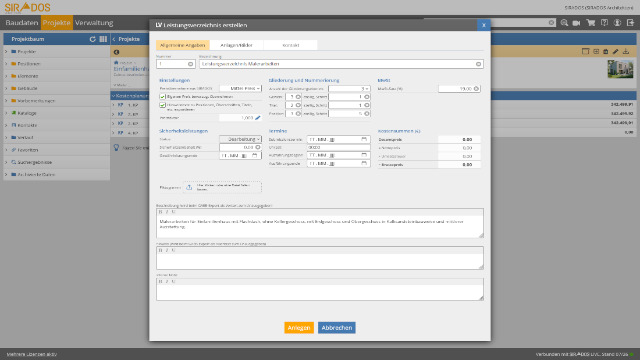Open the Baudaten menu

[22, 23]
